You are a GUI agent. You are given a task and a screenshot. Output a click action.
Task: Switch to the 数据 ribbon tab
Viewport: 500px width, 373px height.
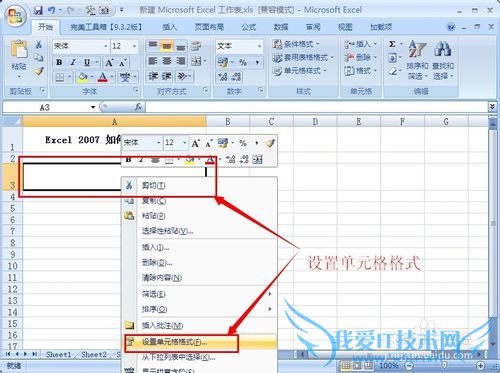[281, 27]
